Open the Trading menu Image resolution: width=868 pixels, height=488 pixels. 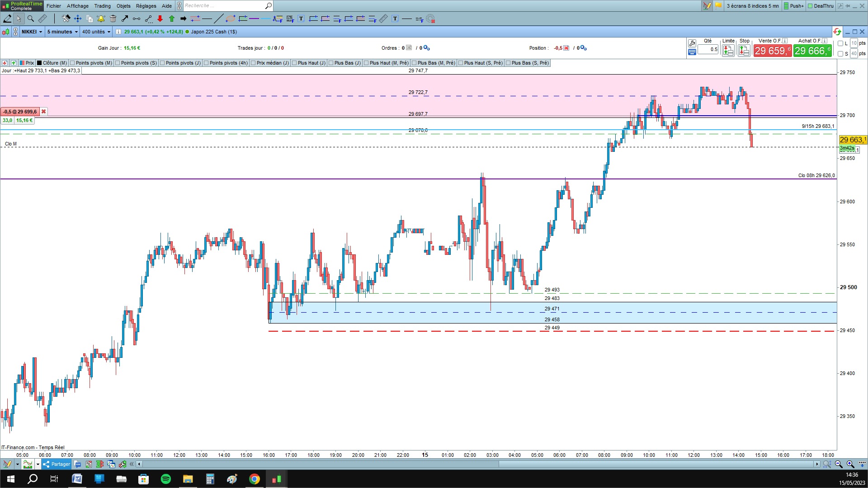coord(102,6)
